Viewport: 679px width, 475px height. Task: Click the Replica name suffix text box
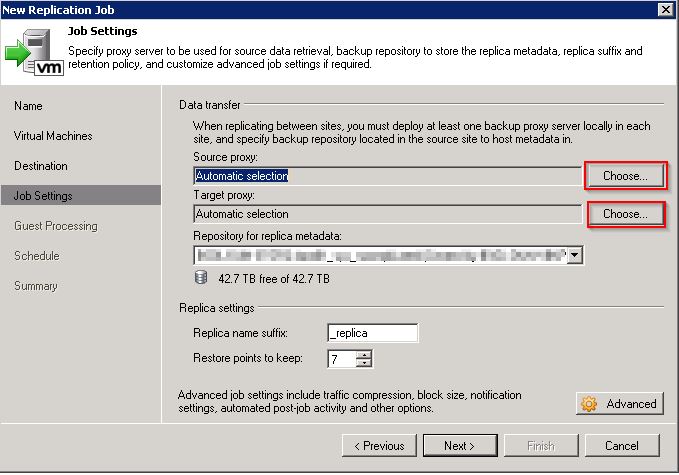coord(372,333)
